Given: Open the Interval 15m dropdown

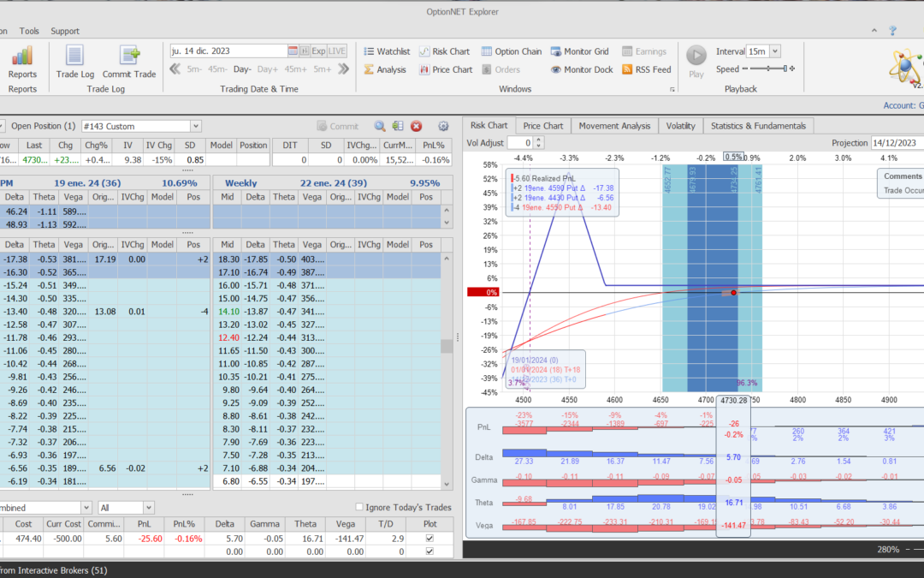Looking at the screenshot, I should pyautogui.click(x=775, y=51).
